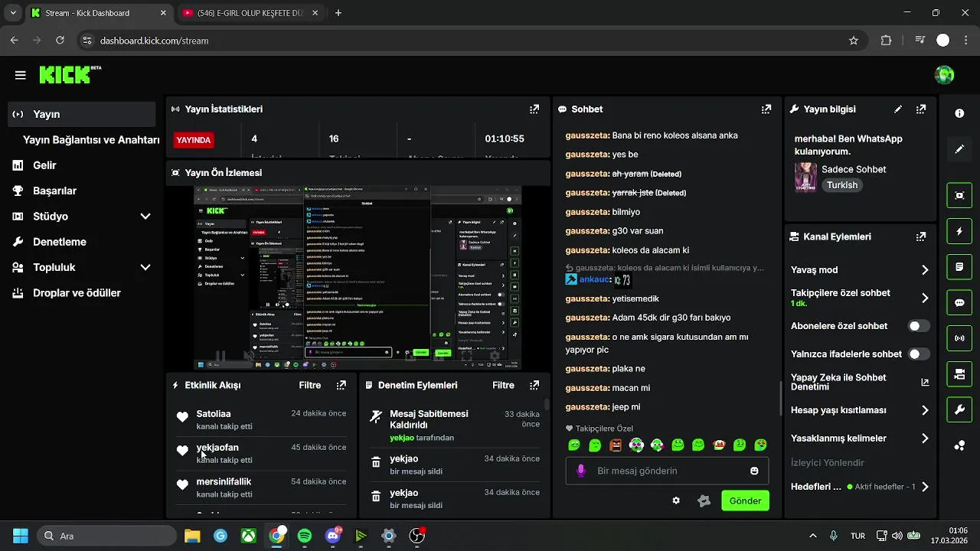The height and width of the screenshot is (551, 980).
Task: Pop out the Yayın bilgisi panel
Action: coord(921,109)
